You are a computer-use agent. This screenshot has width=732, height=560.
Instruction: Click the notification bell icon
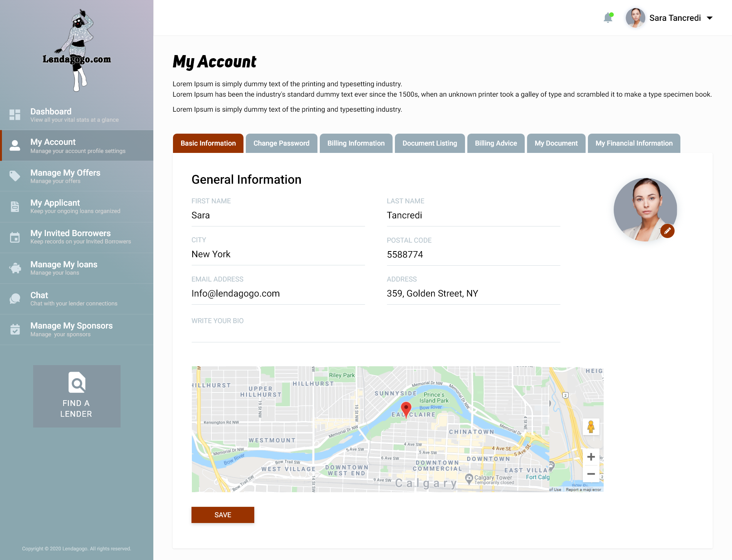[608, 18]
